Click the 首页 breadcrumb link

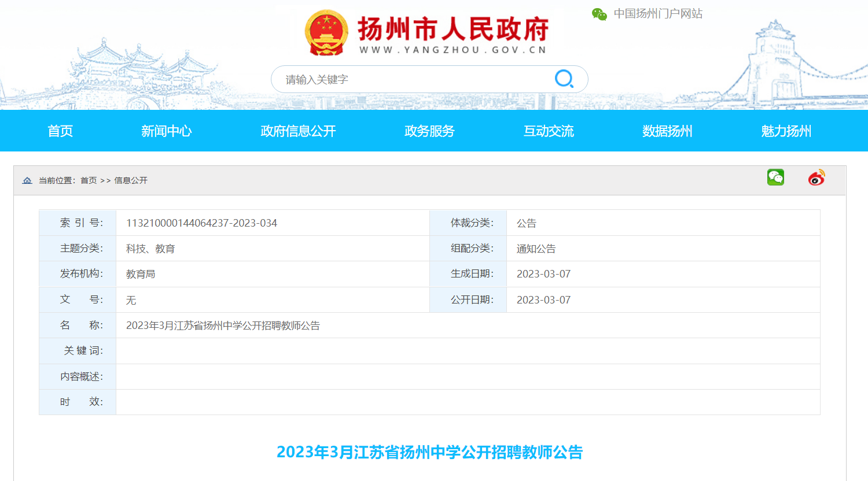89,180
